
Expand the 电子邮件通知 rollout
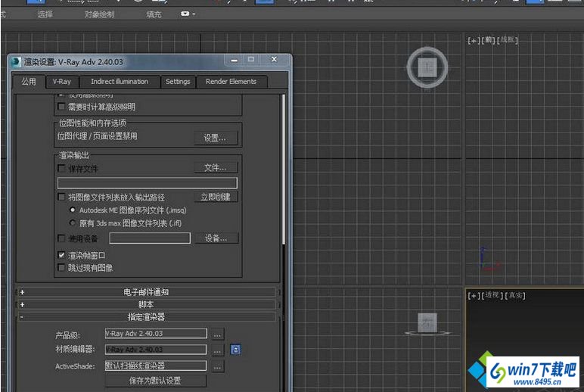146,292
